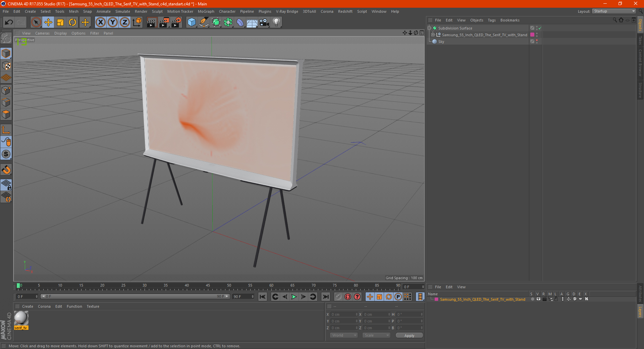Expand the Samsung_55_Inch_QLED object in tree
The height and width of the screenshot is (349, 644).
(x=433, y=35)
